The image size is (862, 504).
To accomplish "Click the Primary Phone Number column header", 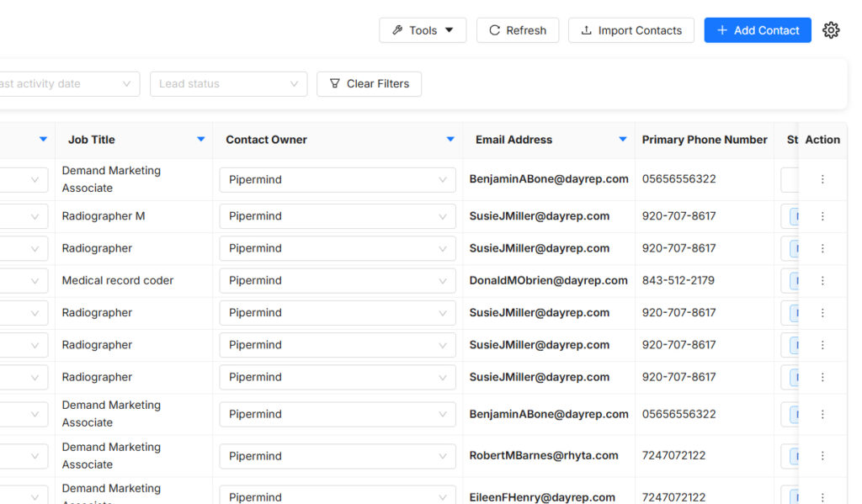I will click(705, 140).
